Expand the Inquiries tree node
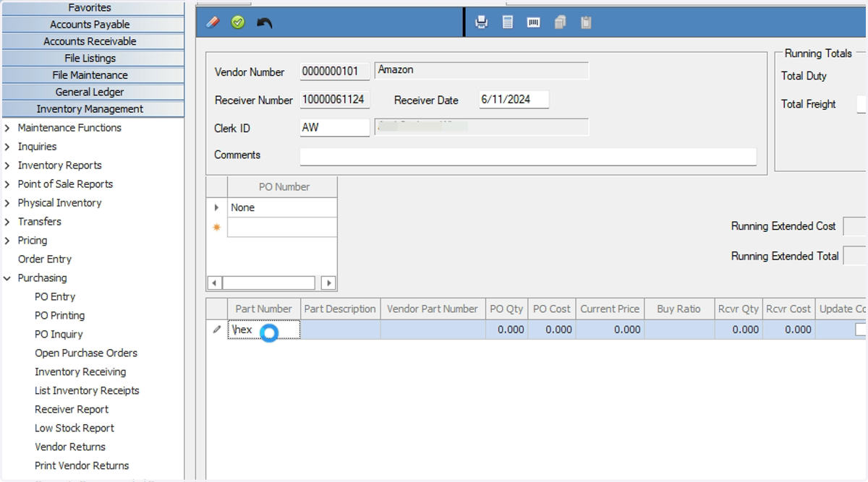868x482 pixels. click(7, 147)
